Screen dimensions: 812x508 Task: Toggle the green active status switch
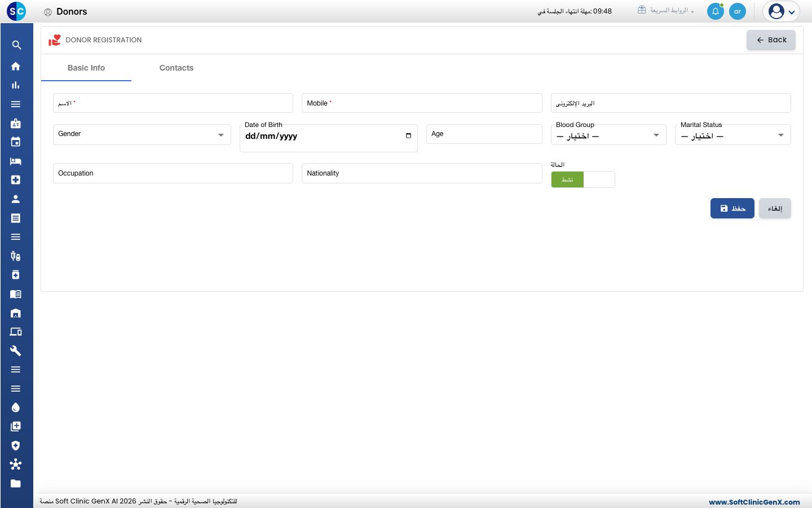pyautogui.click(x=583, y=179)
